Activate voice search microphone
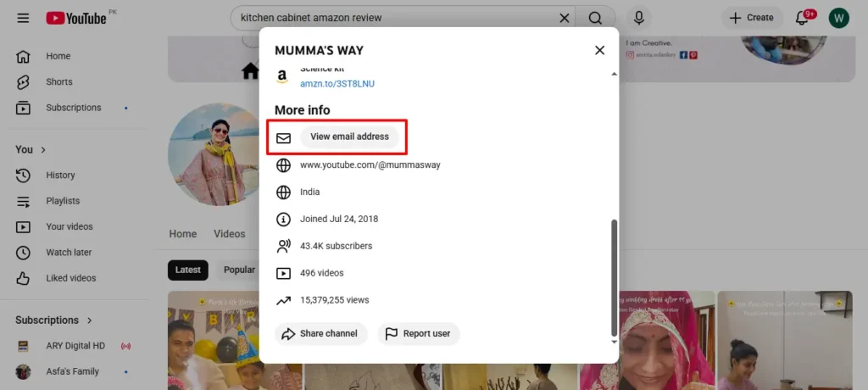 click(x=638, y=18)
